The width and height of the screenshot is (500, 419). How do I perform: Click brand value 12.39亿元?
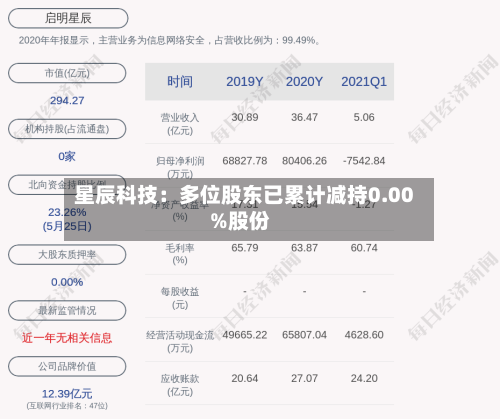click(x=67, y=394)
